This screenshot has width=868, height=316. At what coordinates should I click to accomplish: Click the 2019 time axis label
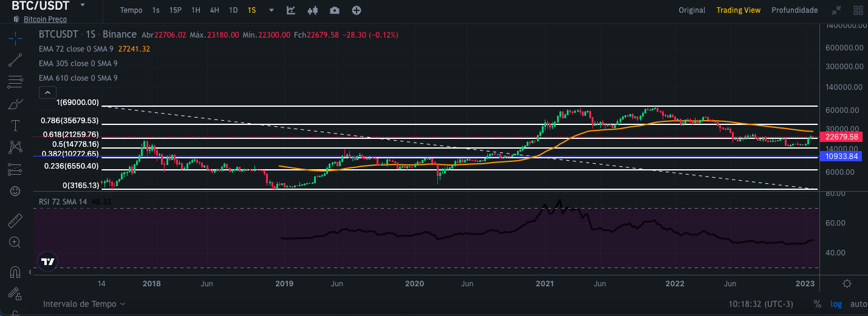click(x=284, y=283)
